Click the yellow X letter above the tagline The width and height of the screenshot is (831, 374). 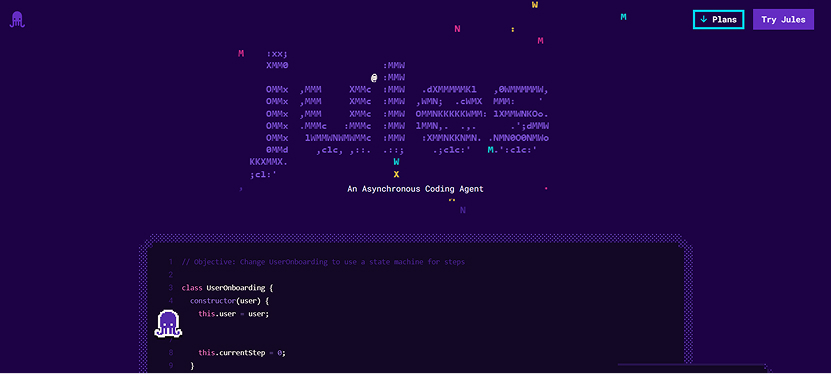pos(396,174)
